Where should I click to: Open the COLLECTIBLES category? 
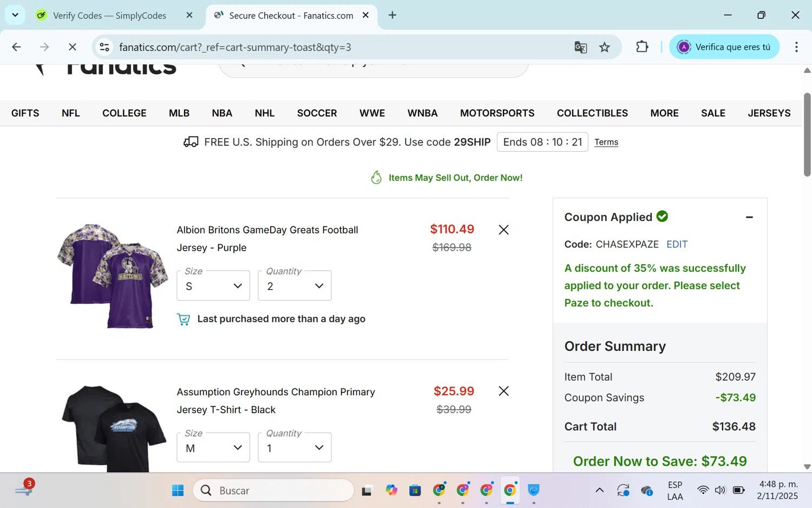pyautogui.click(x=593, y=113)
